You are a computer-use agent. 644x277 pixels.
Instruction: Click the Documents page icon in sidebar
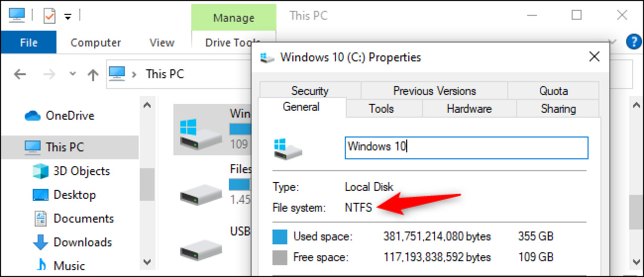pyautogui.click(x=41, y=219)
